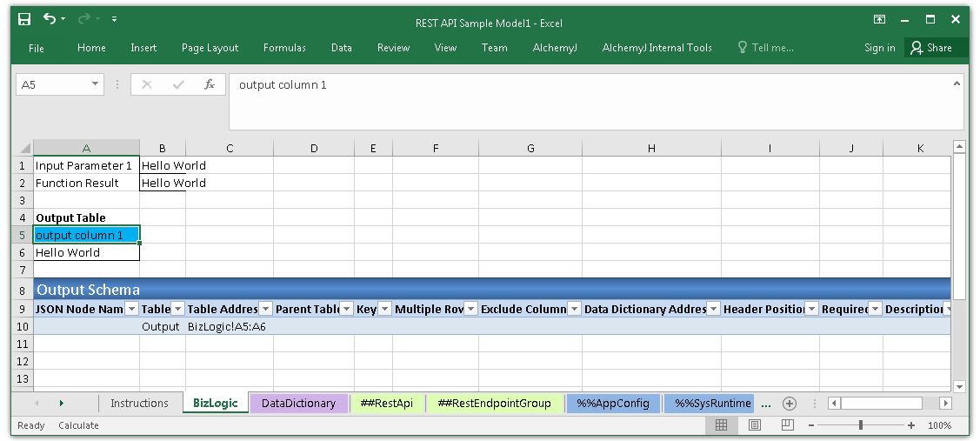Click the Undo arrow icon
The image size is (980, 441).
click(50, 19)
